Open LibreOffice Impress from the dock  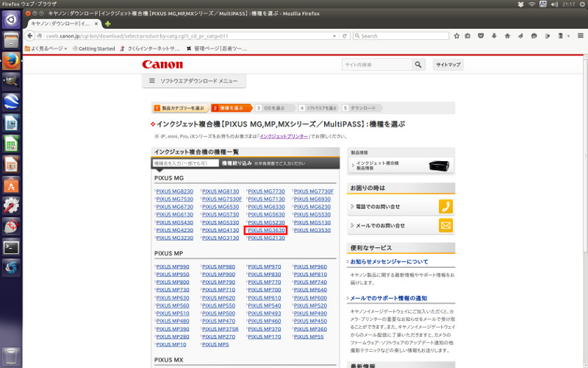pos(11,164)
